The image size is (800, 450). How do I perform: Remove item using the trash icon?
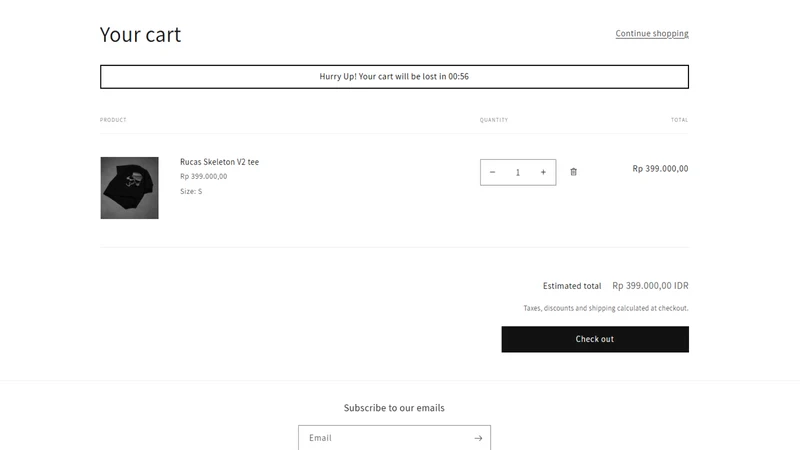[x=573, y=172]
